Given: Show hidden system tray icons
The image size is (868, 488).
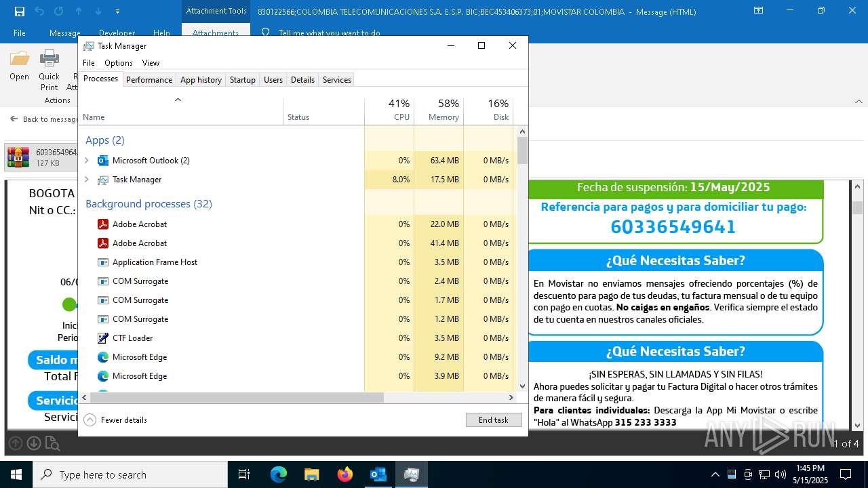Looking at the screenshot, I should 715,474.
